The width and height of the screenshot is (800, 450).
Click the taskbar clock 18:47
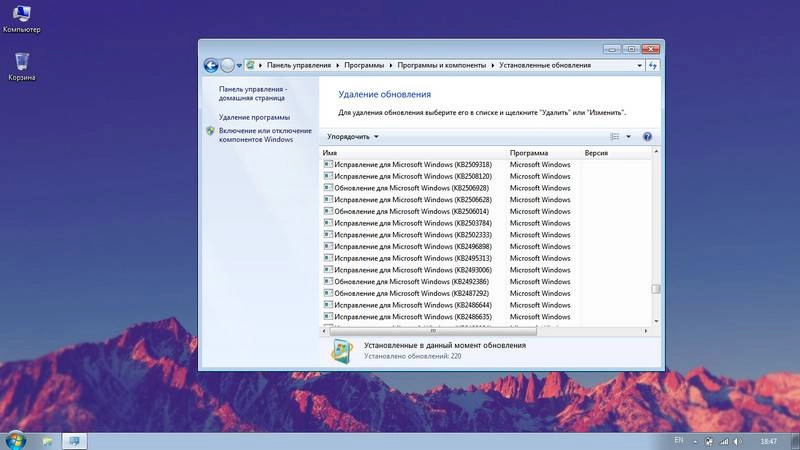768,441
